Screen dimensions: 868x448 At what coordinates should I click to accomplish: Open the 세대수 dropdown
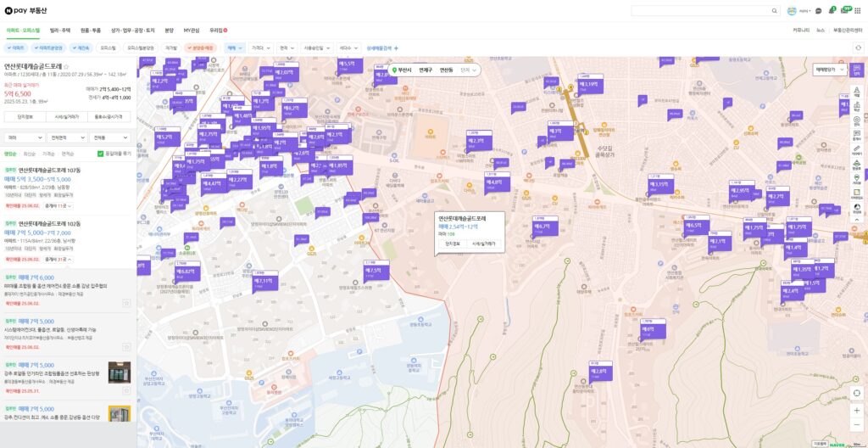tap(348, 48)
